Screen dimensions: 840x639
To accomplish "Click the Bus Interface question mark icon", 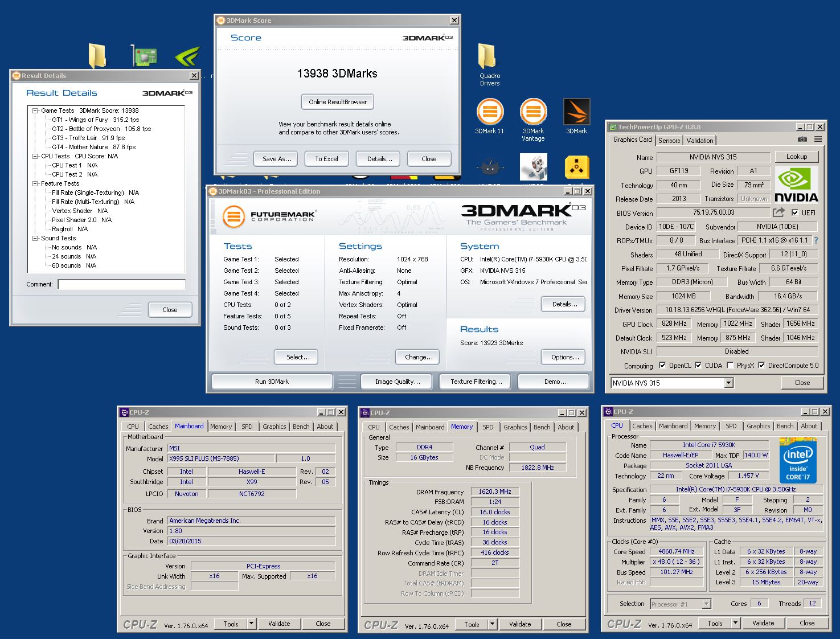I will (x=816, y=240).
